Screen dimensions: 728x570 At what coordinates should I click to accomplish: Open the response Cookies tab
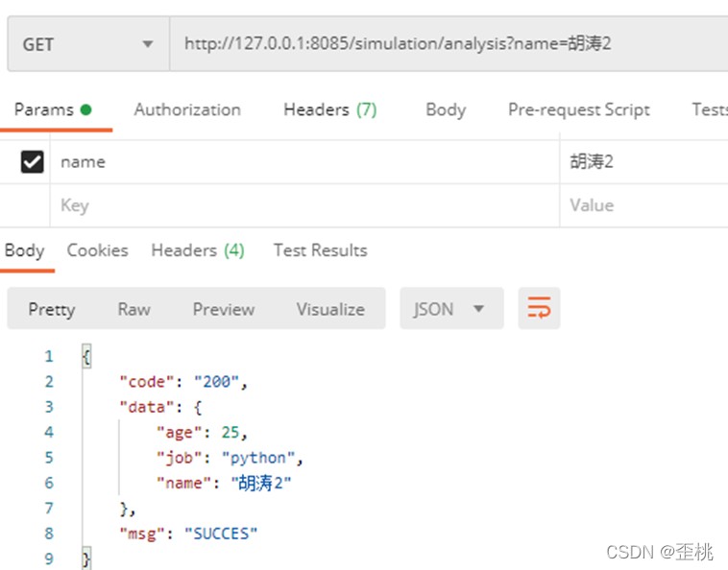point(98,250)
